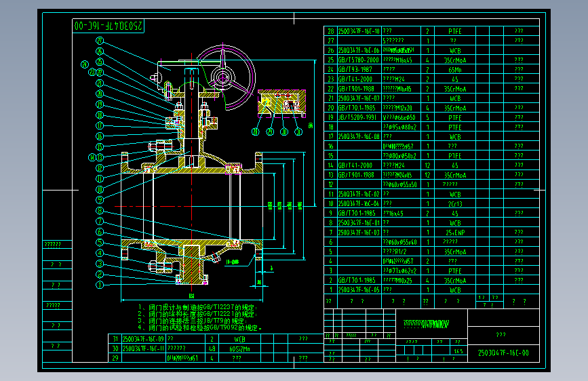
Task: Click GB/T70.1-1985 in parts list row 9
Action: (x=359, y=214)
